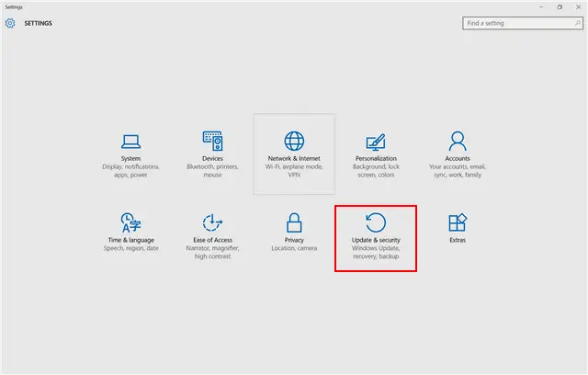Click 'Your accounts, email, sync, work, family' text
588x375 pixels.
click(458, 171)
